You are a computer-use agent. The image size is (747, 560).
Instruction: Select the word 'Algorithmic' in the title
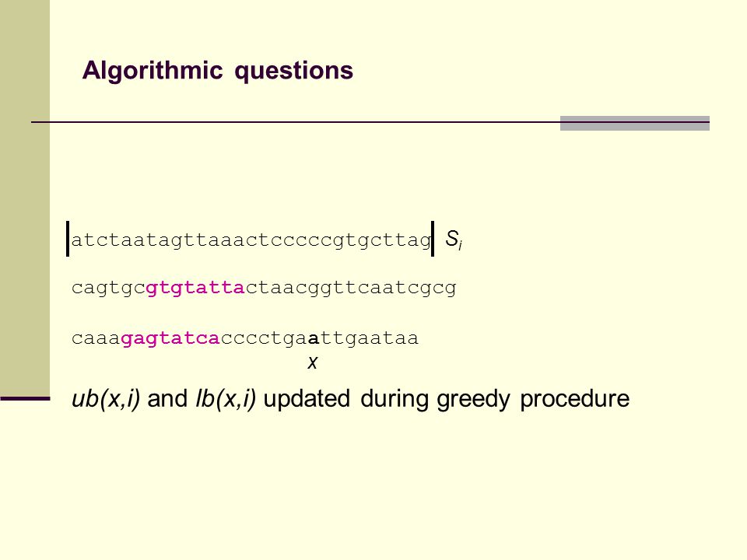[x=153, y=71]
